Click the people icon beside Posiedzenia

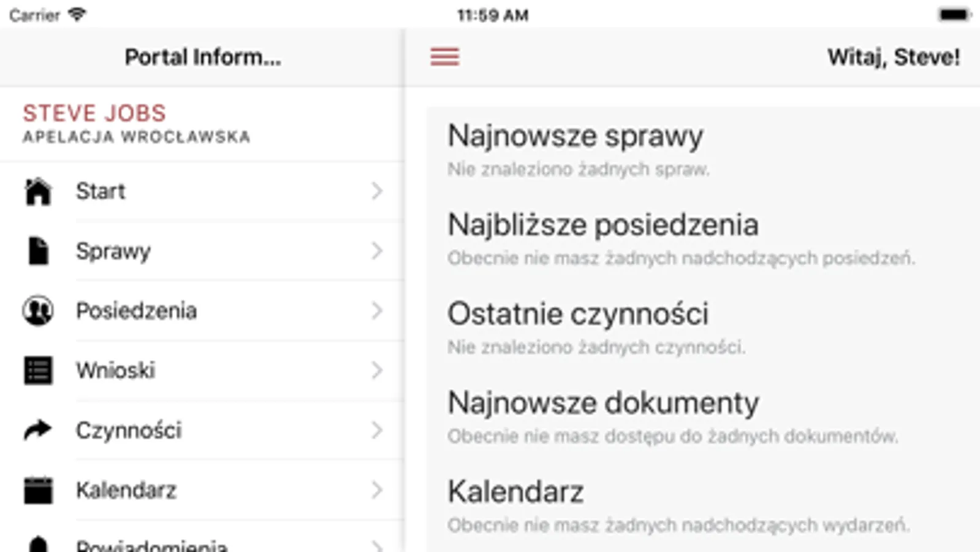pyautogui.click(x=38, y=310)
